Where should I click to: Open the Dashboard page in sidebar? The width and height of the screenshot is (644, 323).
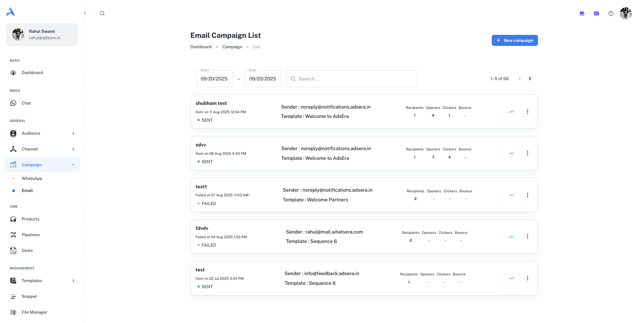[x=32, y=73]
